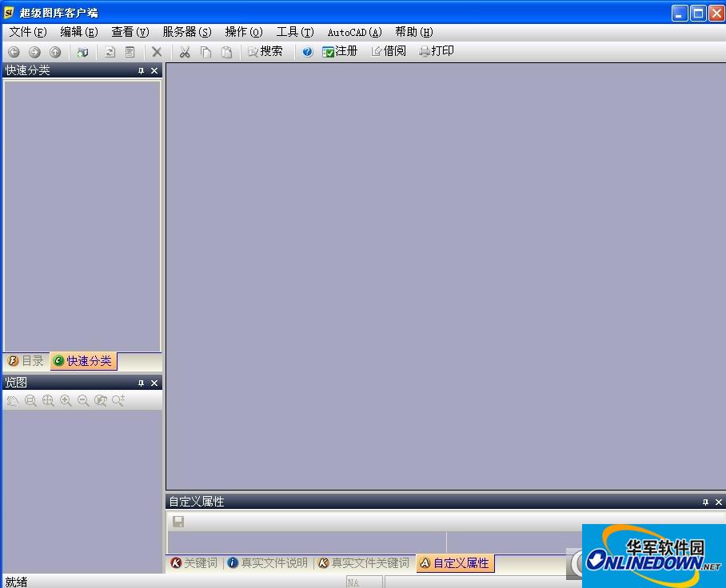The height and width of the screenshot is (588, 726).
Task: Click the zoom in plus magnifier
Action: click(66, 400)
